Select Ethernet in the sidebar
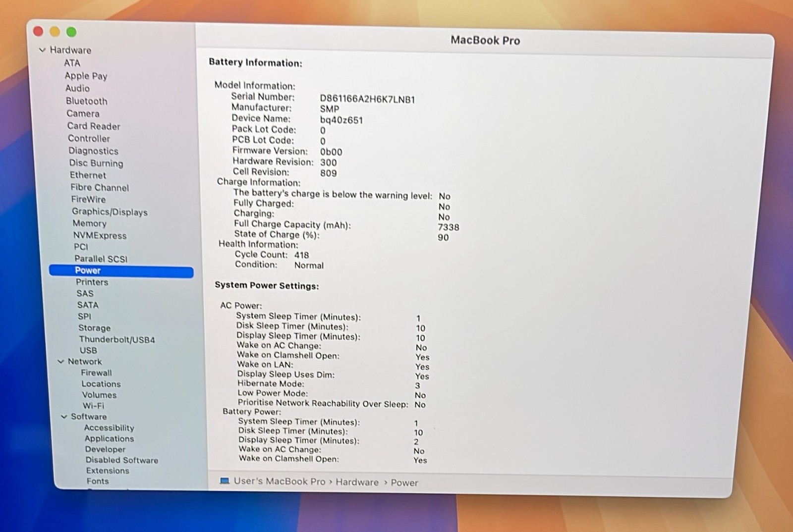The image size is (793, 532). 88,175
